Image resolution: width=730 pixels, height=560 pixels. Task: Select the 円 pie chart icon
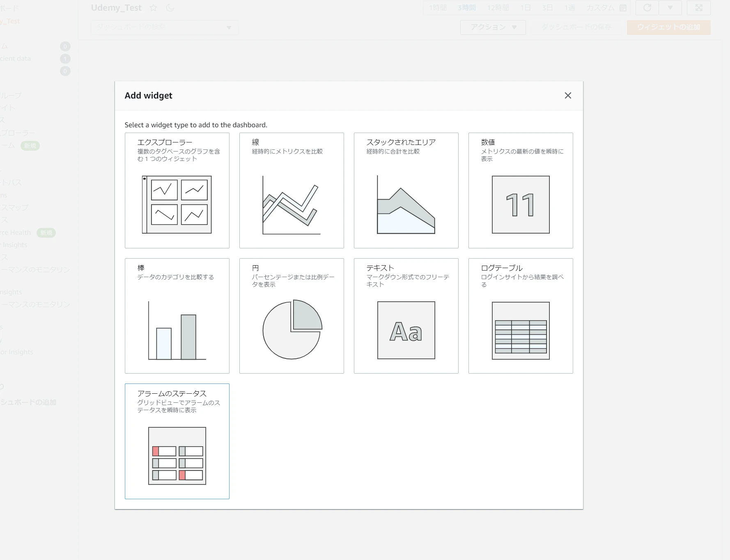point(292,329)
